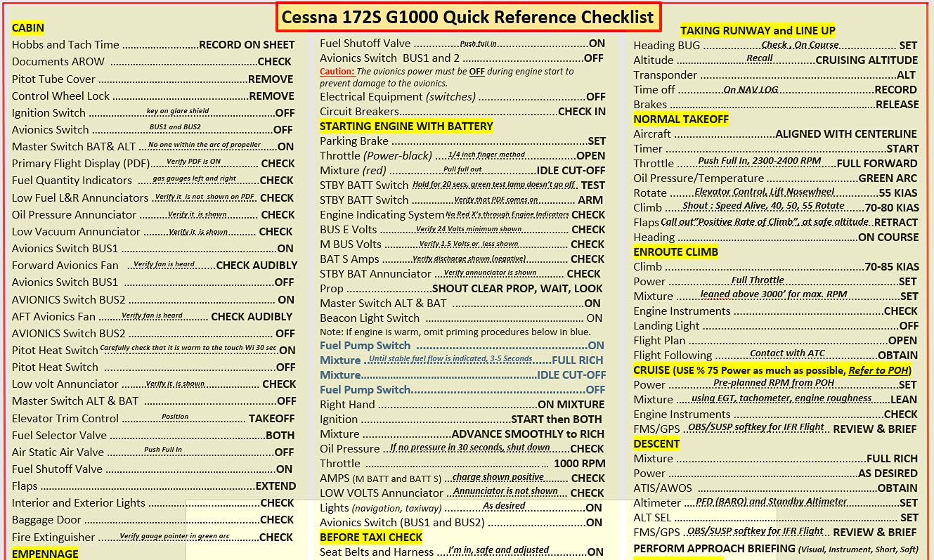Click the "Time off" item
Screen dimensions: 934x560
775,90
